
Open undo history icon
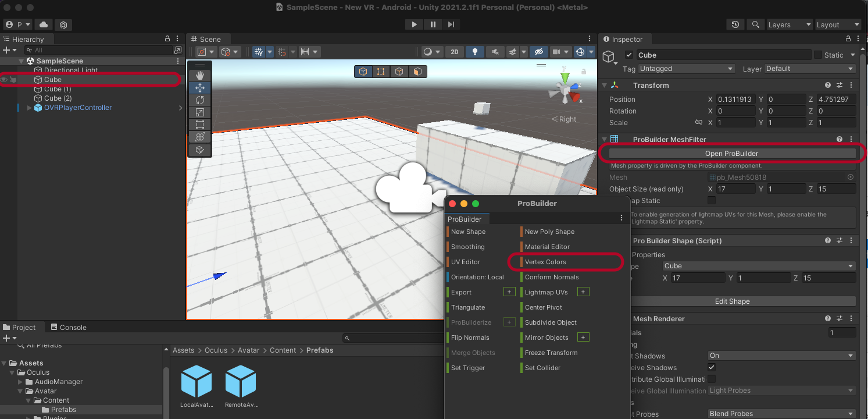point(735,24)
